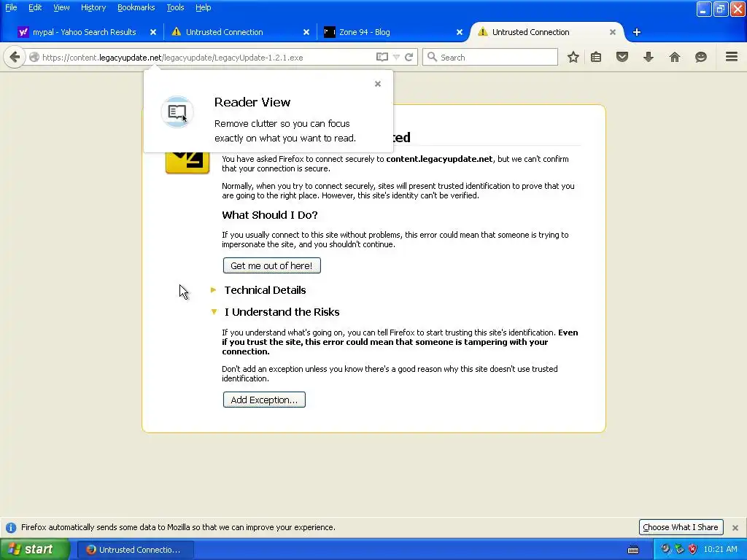The image size is (747, 560).
Task: Switch to Zone 94 - Blog tab
Action: point(392,32)
